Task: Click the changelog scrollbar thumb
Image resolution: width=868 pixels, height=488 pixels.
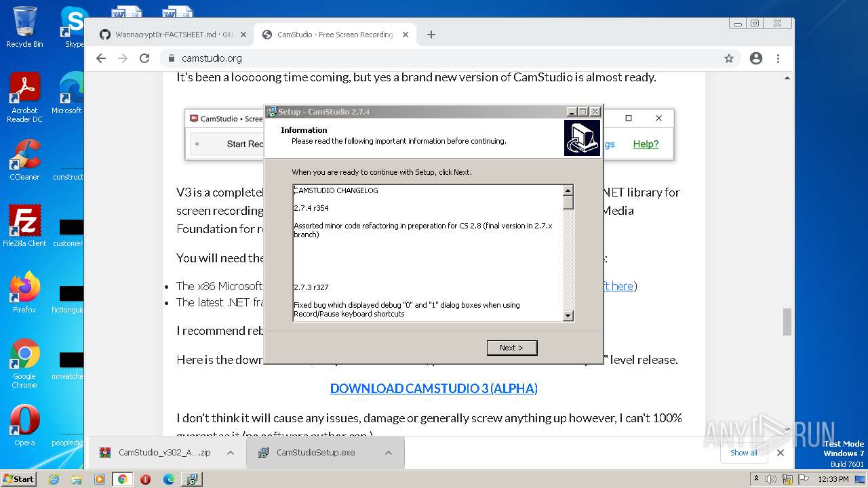Action: 568,203
